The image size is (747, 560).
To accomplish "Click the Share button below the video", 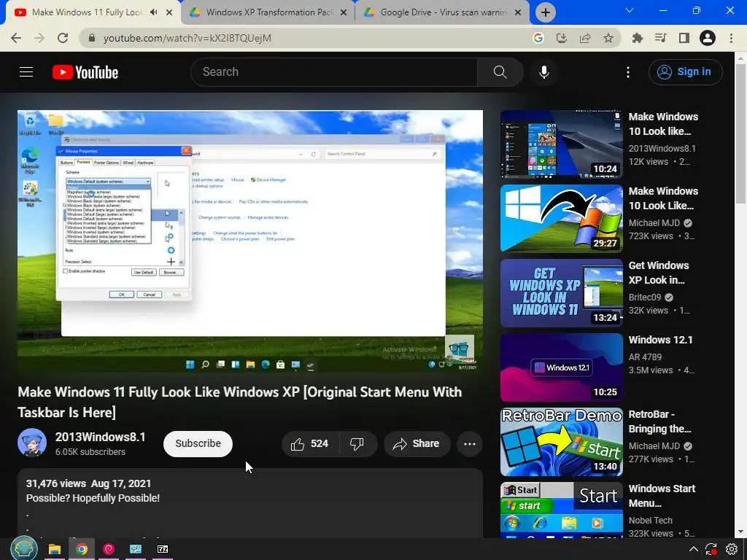I will pos(417,444).
